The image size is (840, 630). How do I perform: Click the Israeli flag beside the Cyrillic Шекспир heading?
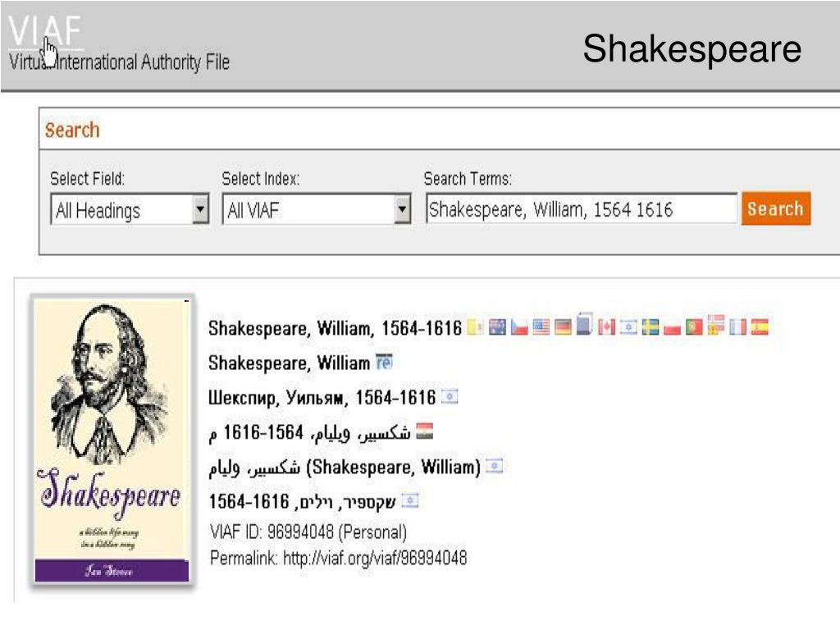coord(450,397)
